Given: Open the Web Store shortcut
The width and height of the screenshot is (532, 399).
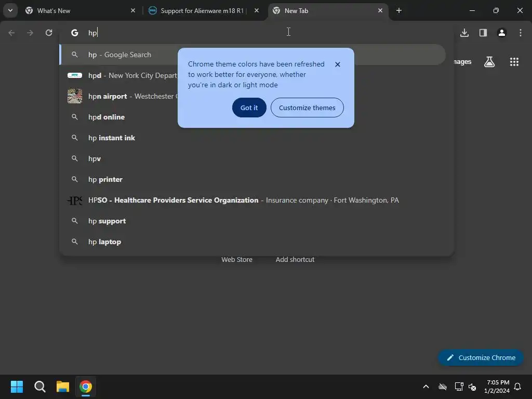Looking at the screenshot, I should pyautogui.click(x=237, y=260).
